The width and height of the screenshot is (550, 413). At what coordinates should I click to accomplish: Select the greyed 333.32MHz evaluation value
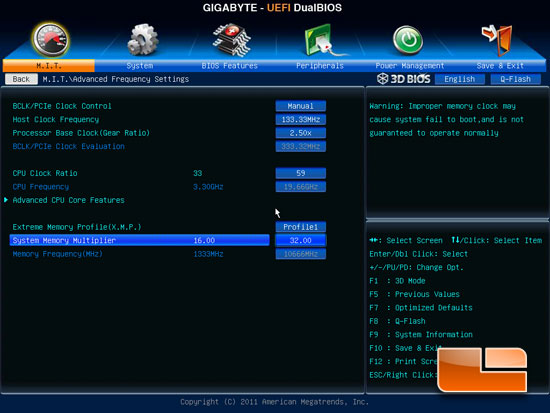[x=301, y=146]
